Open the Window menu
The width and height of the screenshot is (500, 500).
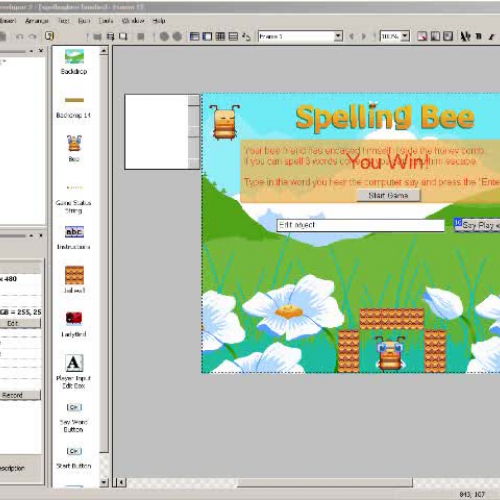(x=133, y=21)
